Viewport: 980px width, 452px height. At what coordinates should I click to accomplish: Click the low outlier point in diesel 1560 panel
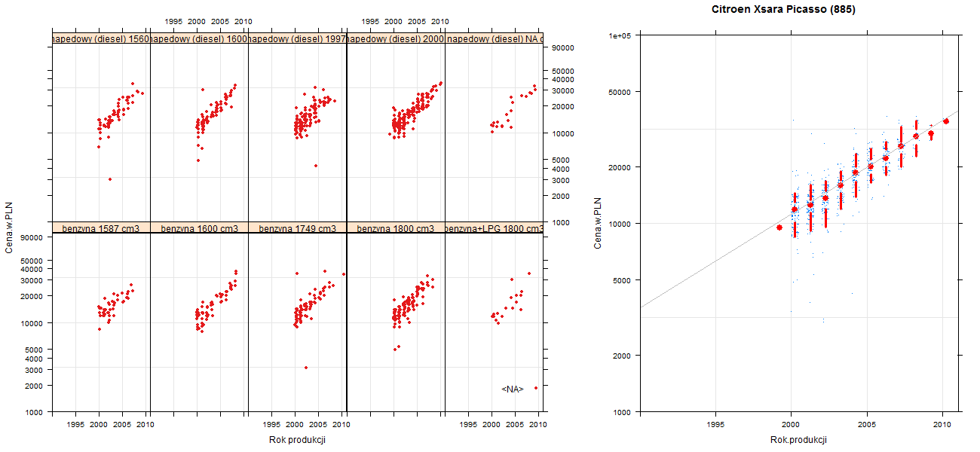point(110,179)
